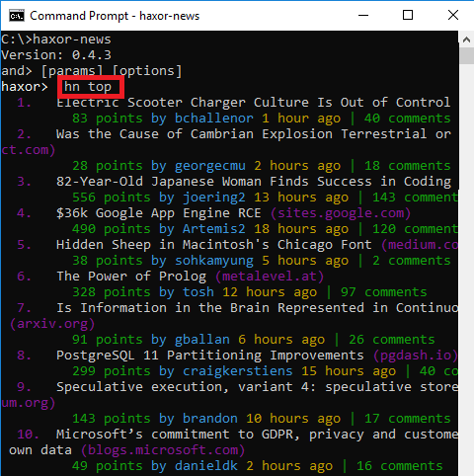The width and height of the screenshot is (474, 476).
Task: Click the Cambrian Explosion story title
Action: click(x=253, y=134)
